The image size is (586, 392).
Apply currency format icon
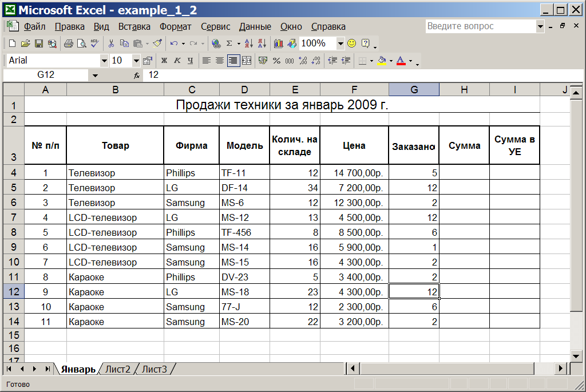click(263, 61)
